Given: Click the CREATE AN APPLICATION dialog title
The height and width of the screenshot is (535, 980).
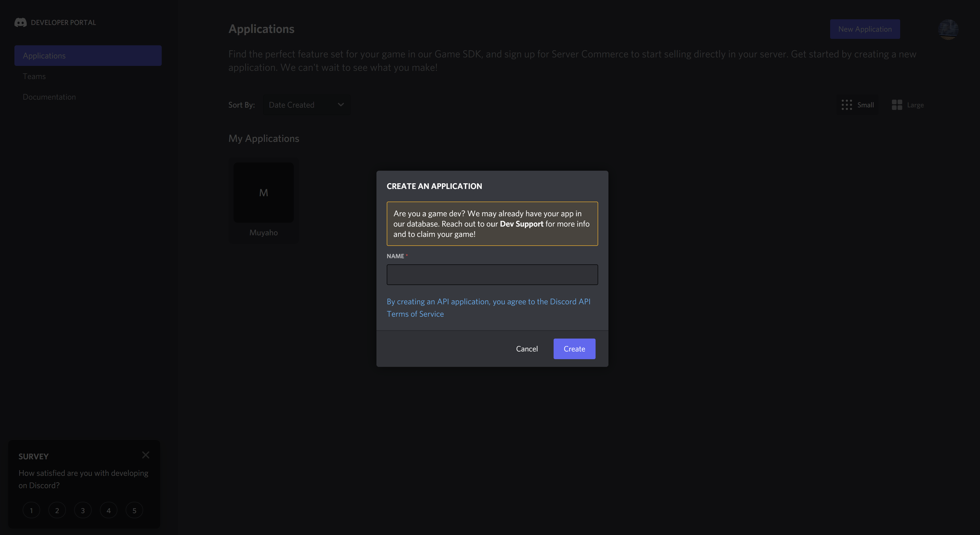Looking at the screenshot, I should click(x=434, y=186).
